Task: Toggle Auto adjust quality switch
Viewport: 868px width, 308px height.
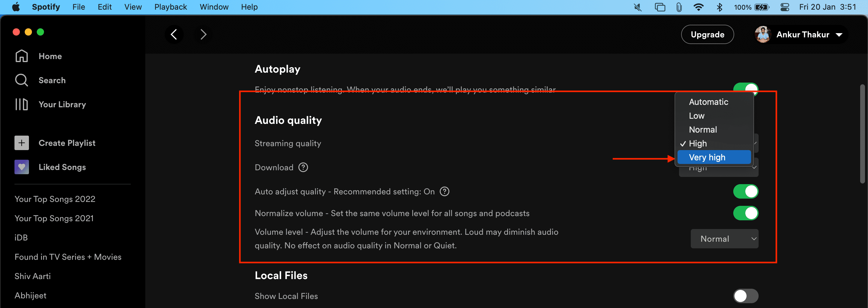Action: coord(746,191)
